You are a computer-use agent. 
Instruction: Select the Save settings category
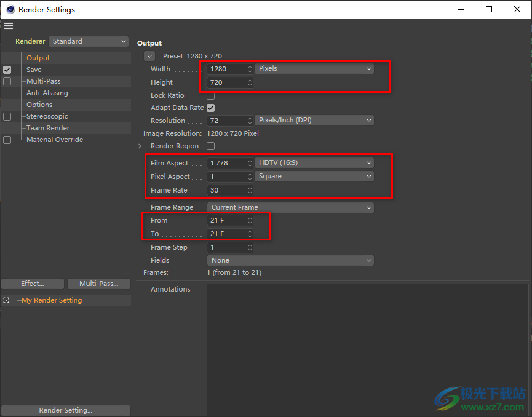tap(34, 69)
